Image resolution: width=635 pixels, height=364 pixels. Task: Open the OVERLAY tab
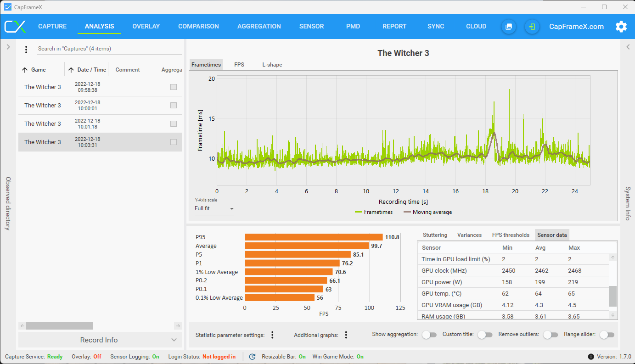click(x=146, y=27)
